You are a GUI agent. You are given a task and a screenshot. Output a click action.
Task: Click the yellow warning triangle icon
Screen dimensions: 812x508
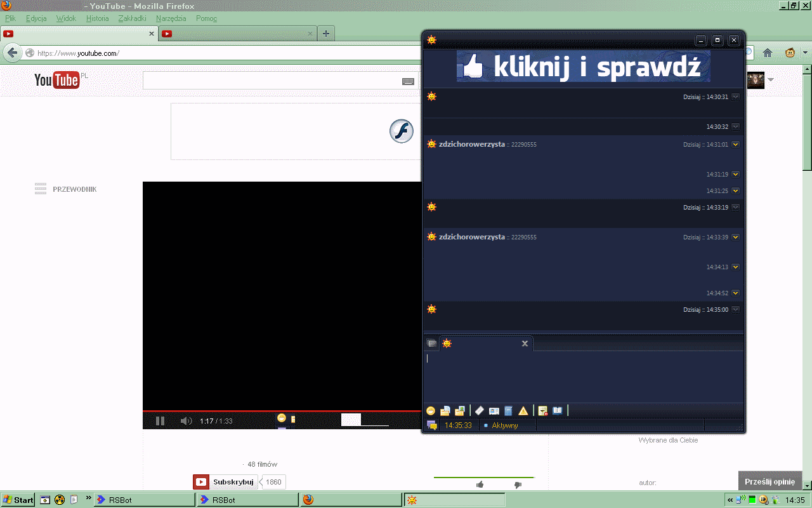[x=523, y=411]
